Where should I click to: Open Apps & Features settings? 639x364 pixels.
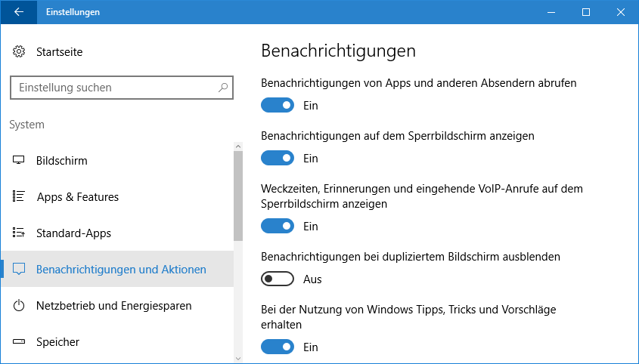(x=77, y=197)
